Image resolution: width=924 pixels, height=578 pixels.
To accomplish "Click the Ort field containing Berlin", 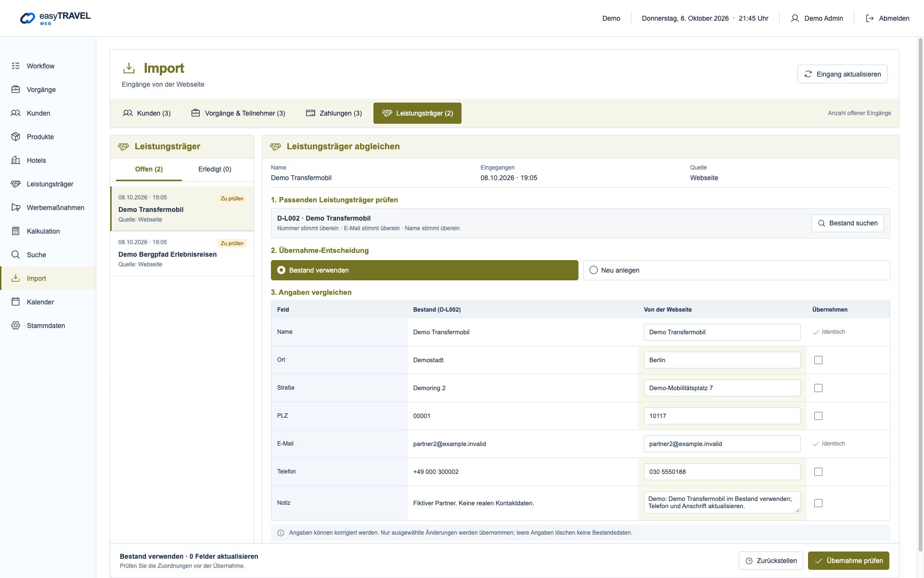I will click(x=722, y=360).
